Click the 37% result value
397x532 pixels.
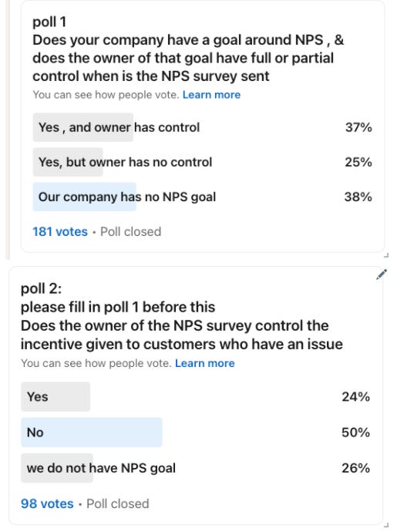click(358, 127)
